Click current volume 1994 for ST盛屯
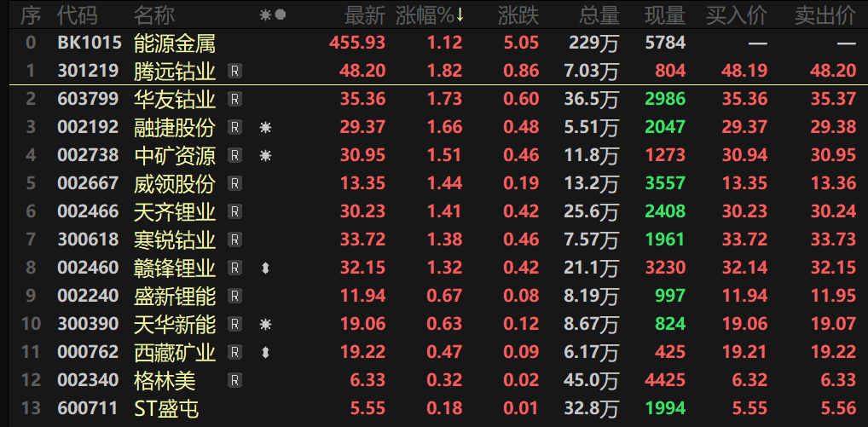868x427 pixels. 665,408
